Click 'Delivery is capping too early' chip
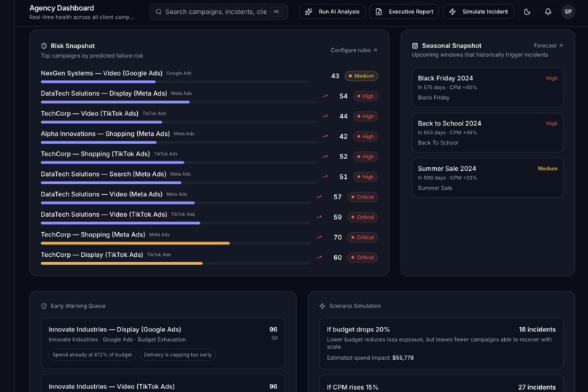The width and height of the screenshot is (588, 392). 178,355
